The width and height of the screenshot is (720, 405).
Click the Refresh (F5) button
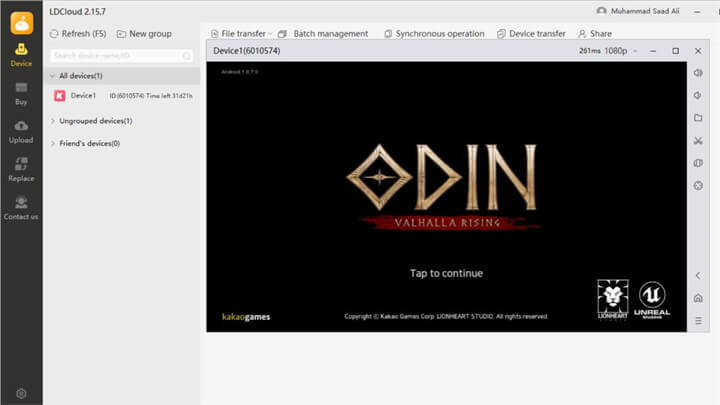point(76,33)
